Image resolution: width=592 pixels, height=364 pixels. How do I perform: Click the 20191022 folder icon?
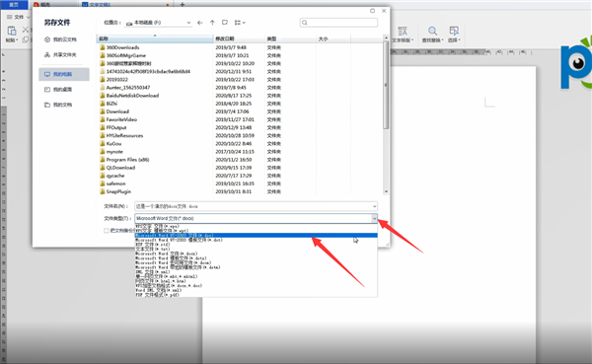tap(103, 79)
